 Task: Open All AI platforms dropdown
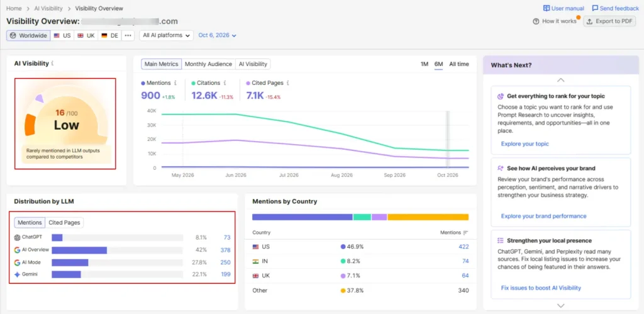(x=166, y=35)
